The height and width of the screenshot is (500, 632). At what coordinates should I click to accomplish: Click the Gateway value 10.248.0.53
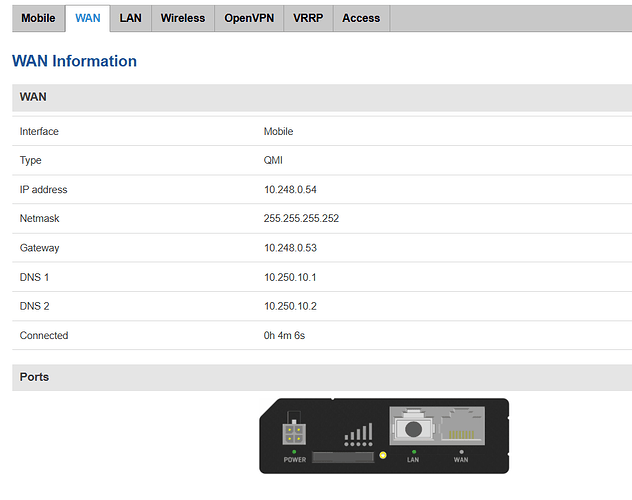tap(290, 248)
